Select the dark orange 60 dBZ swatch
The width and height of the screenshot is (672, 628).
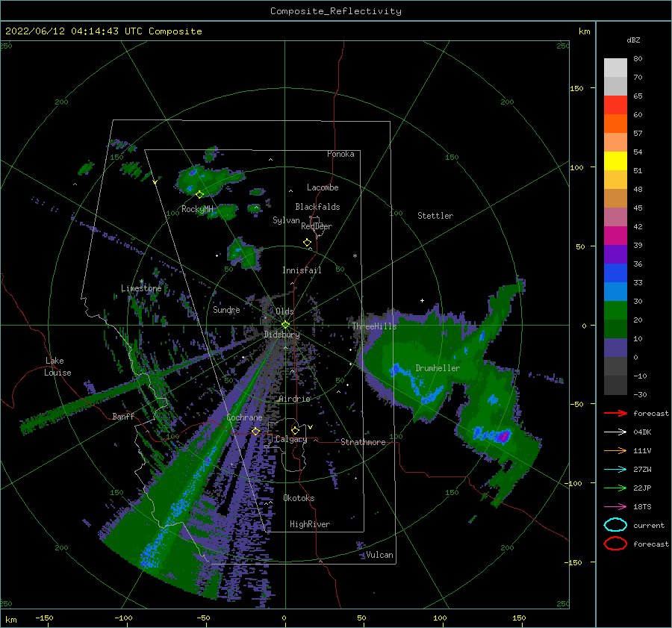(615, 123)
